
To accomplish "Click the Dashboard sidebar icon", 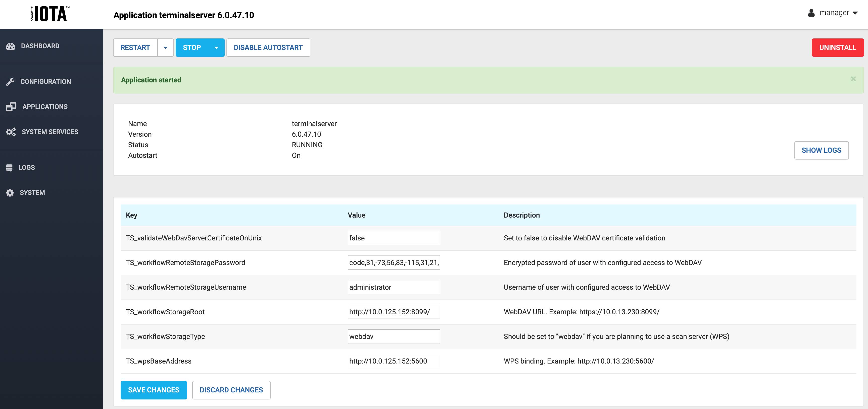I will point(11,46).
